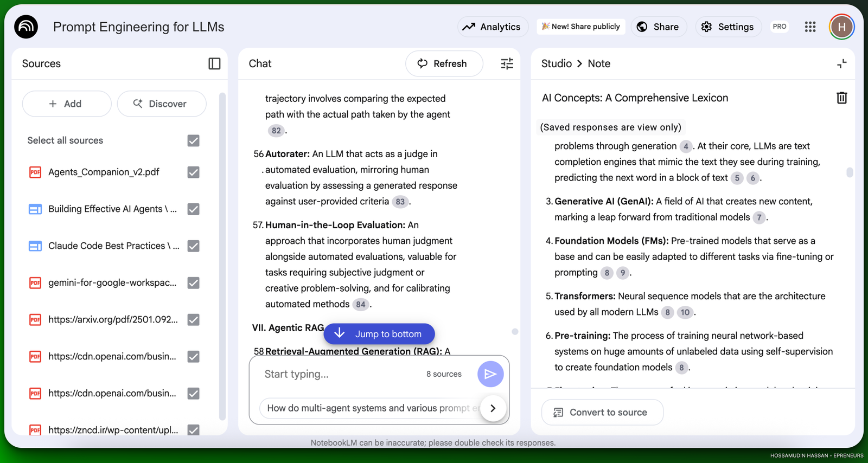Click the Sources panel scrollbar
The image size is (868, 463).
[x=222, y=256]
